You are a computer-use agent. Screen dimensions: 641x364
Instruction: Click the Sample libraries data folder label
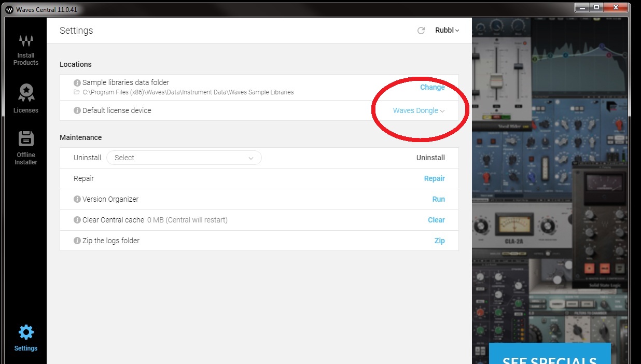(126, 82)
